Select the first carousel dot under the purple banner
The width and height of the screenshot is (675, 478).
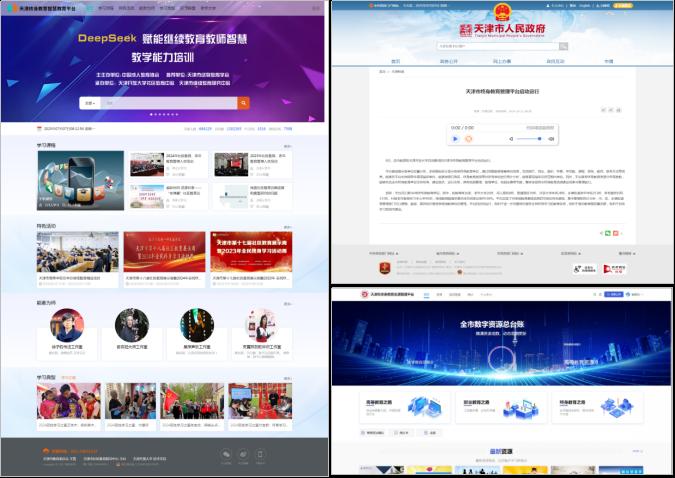[151, 115]
